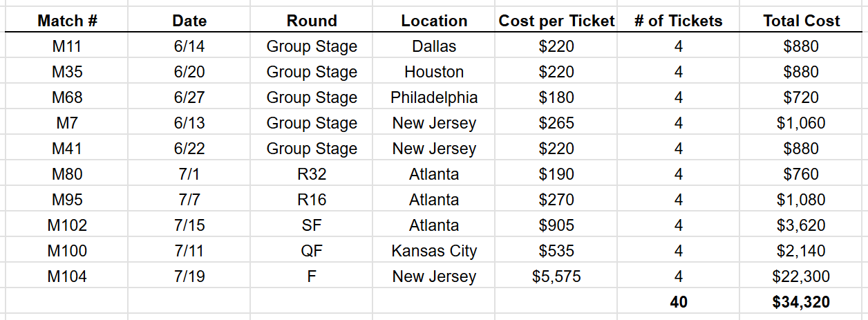868x320 pixels.
Task: Select the Kansas City cell
Action: [x=434, y=251]
